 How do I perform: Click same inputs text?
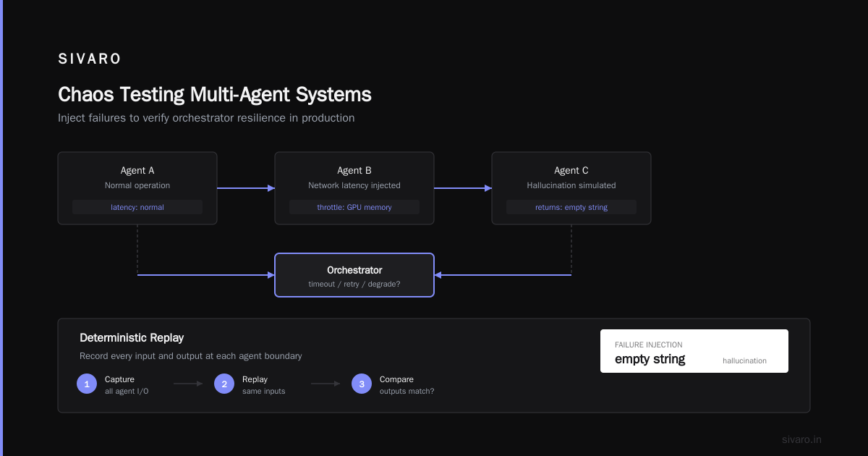(x=264, y=392)
